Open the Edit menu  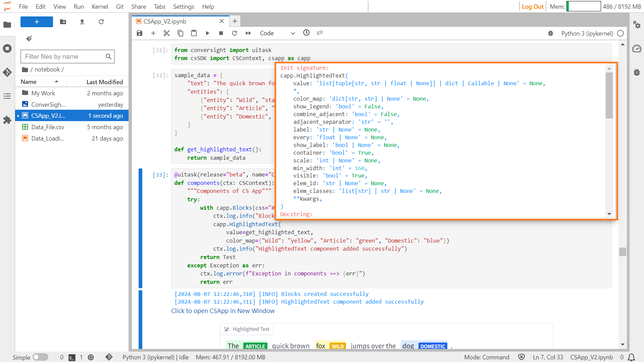coord(40,6)
